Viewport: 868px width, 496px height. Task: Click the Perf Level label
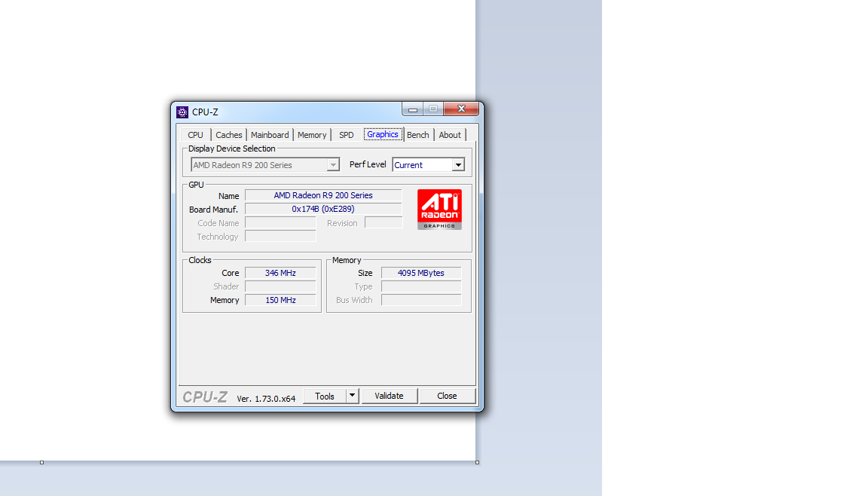pos(368,164)
